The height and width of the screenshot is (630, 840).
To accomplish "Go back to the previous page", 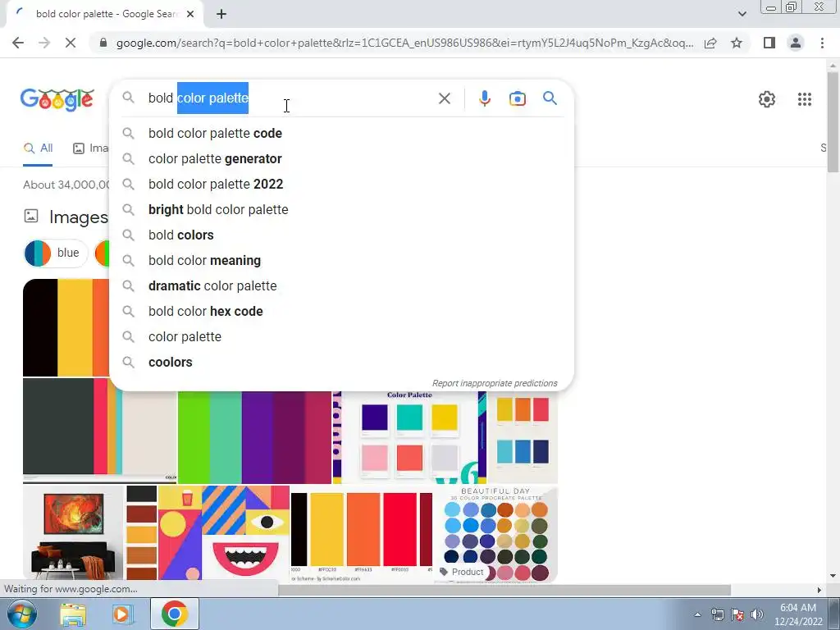I will coord(18,43).
